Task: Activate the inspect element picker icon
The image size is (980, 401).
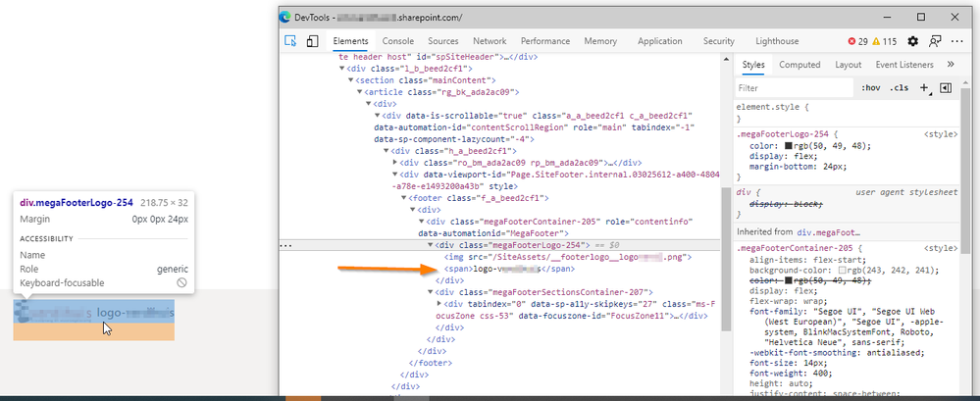Action: pyautogui.click(x=290, y=41)
